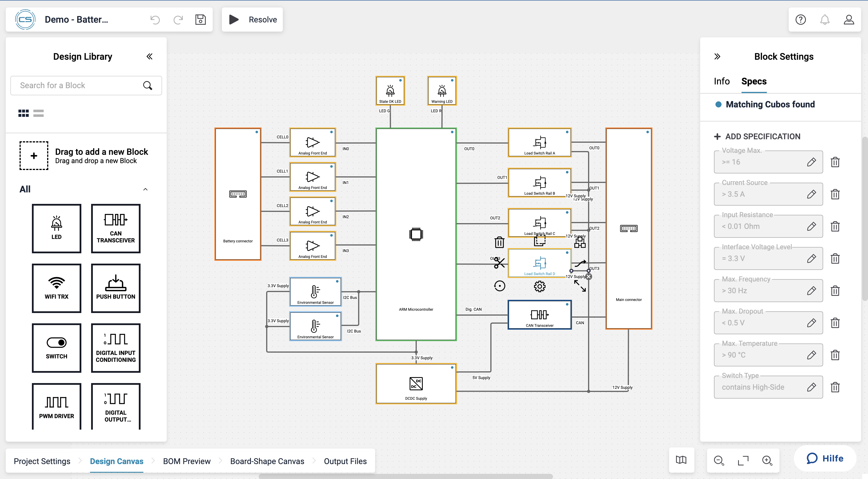This screenshot has height=479, width=868.
Task: Edit the Voltage Max. specification pencil
Action: click(811, 162)
